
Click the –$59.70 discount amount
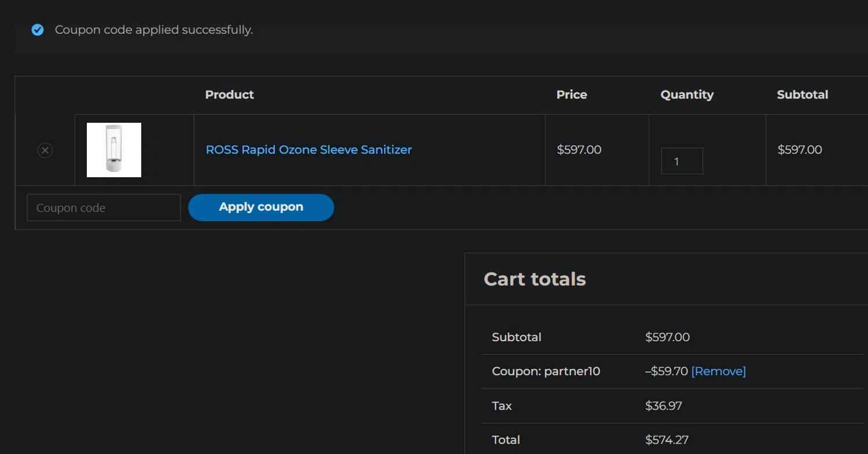(666, 371)
